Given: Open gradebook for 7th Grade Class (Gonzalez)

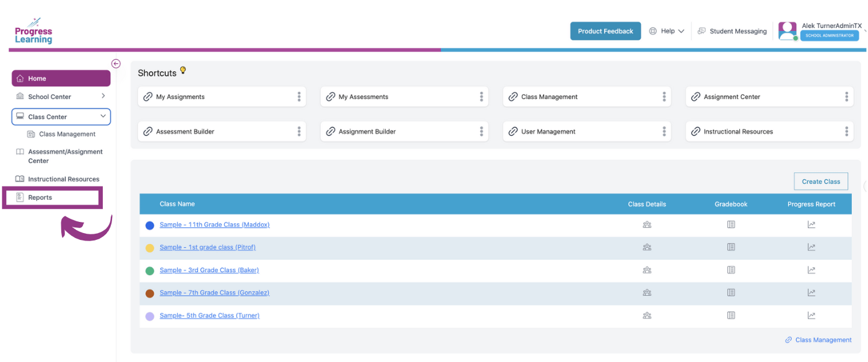Looking at the screenshot, I should (731, 293).
